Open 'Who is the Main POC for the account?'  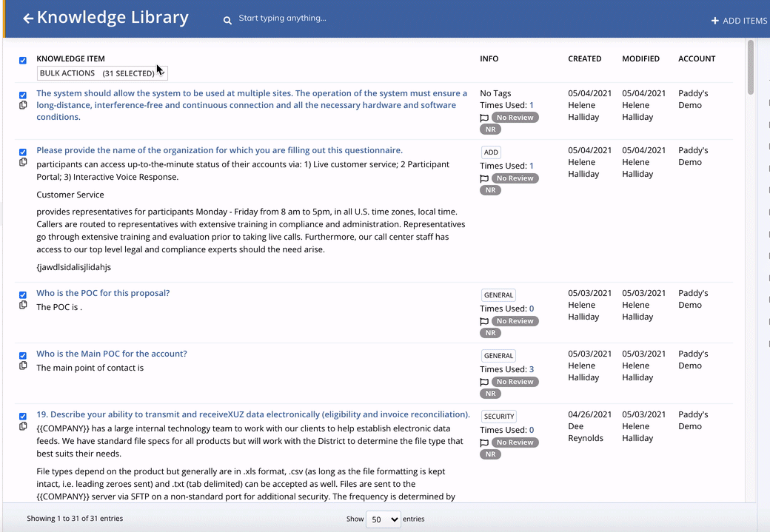pyautogui.click(x=112, y=354)
